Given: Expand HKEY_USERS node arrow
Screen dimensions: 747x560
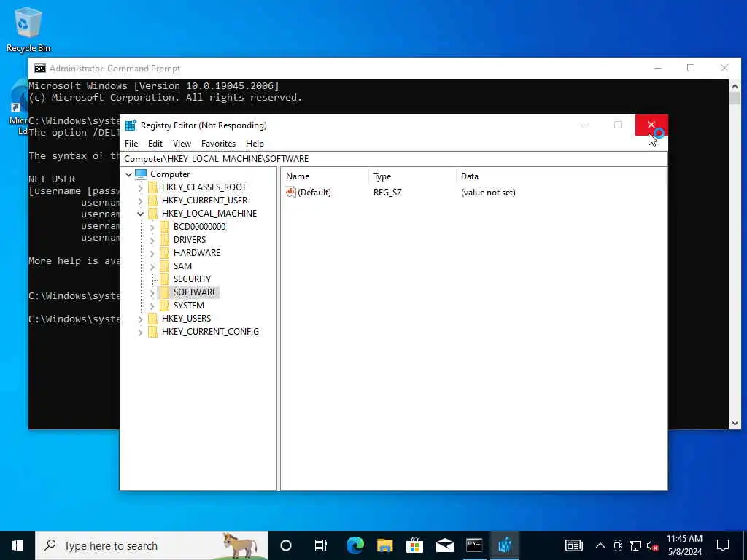Looking at the screenshot, I should click(140, 319).
